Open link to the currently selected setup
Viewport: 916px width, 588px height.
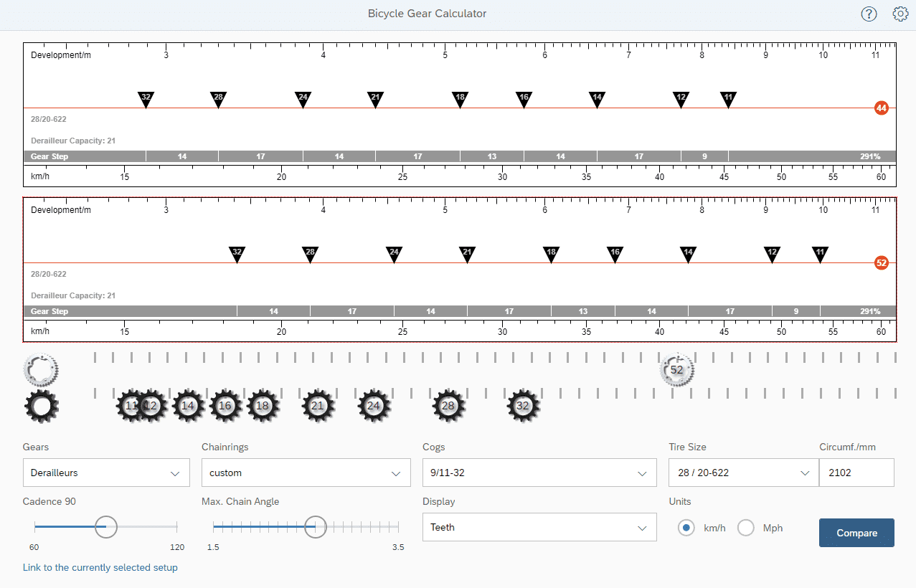tap(100, 568)
